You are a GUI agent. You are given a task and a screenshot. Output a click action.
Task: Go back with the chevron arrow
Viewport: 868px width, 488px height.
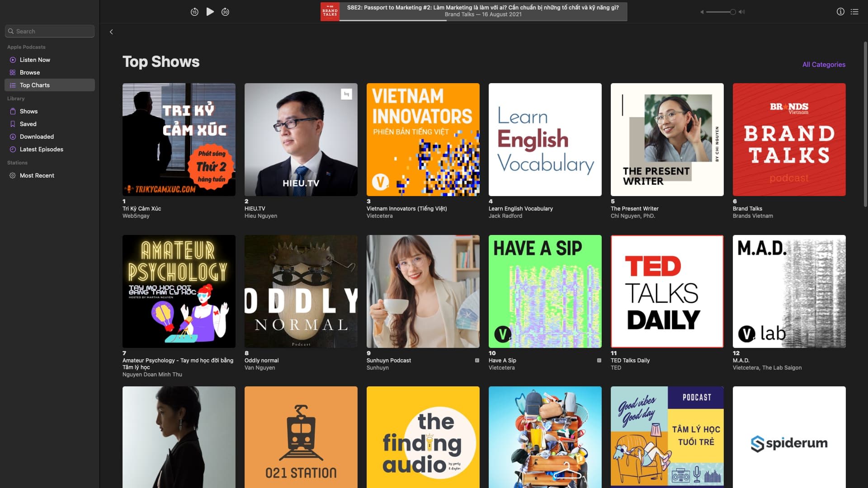[111, 32]
